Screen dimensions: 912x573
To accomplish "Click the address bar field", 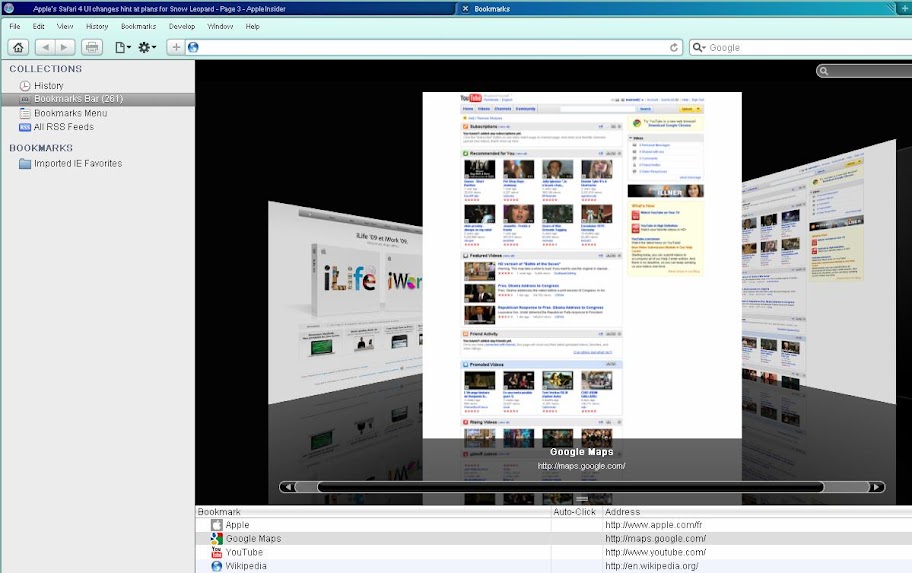I will pos(433,47).
